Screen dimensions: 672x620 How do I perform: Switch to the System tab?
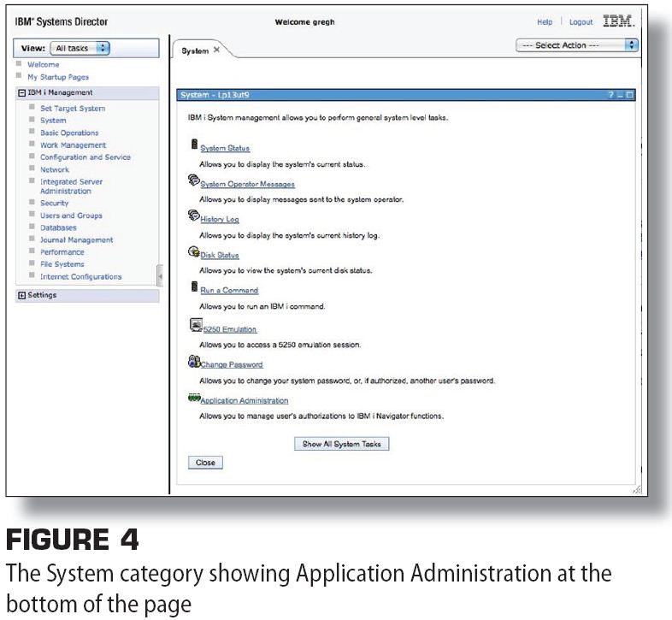[195, 50]
